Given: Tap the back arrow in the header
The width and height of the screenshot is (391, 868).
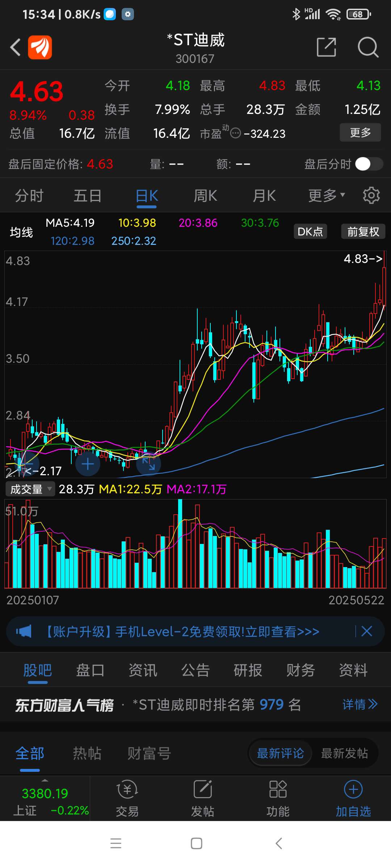Looking at the screenshot, I should 15,47.
